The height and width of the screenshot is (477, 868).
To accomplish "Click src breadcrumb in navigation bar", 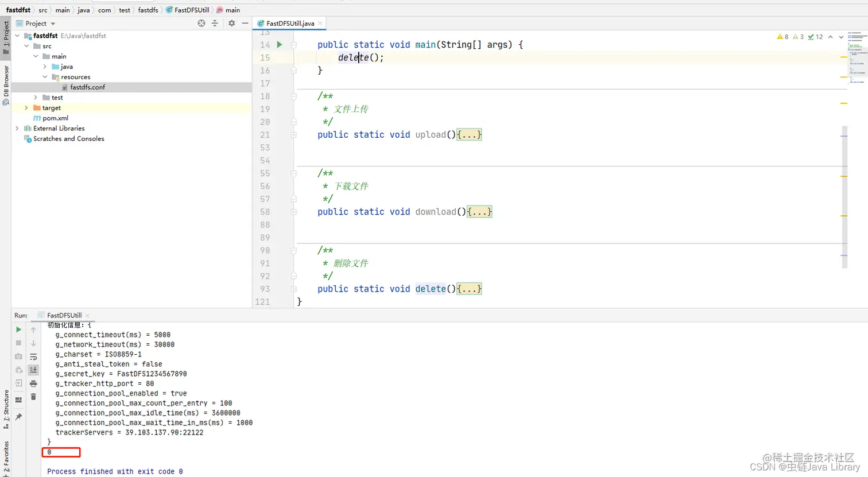I will click(x=43, y=10).
